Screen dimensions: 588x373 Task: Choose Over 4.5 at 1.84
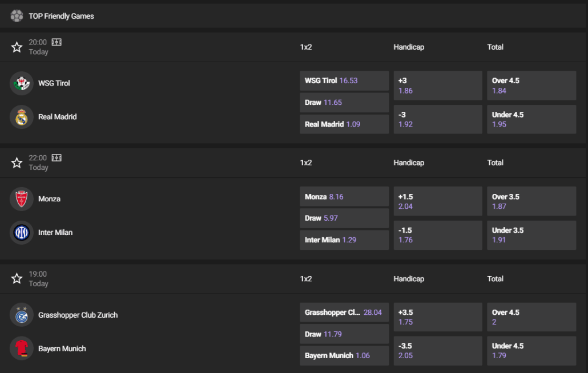(531, 86)
